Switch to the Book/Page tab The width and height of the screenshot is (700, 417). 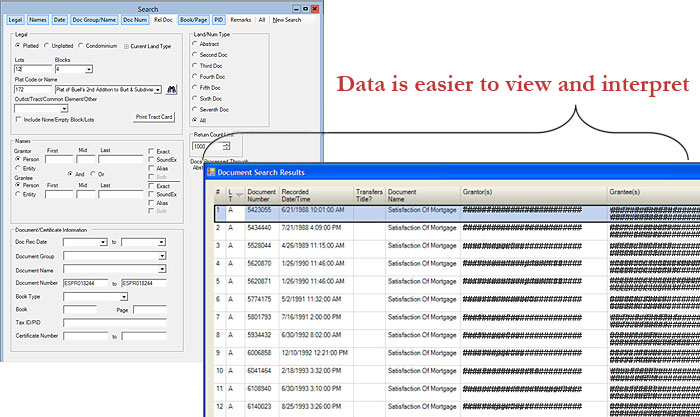point(194,20)
